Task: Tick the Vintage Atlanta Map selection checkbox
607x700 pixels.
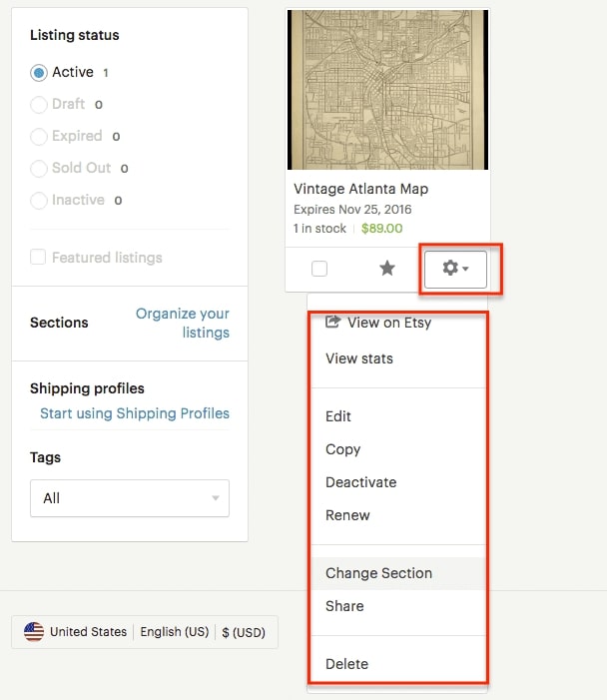Action: click(x=319, y=269)
